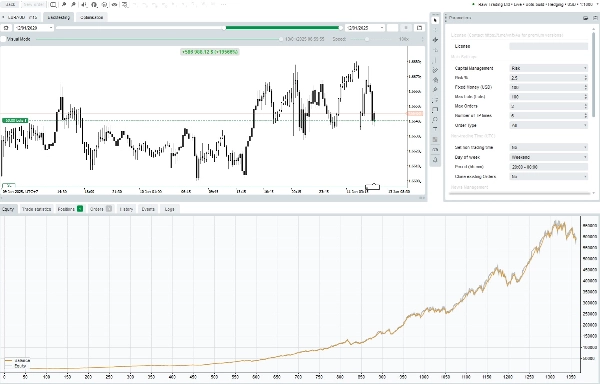Screen dimensions: 600x384
Task: Click the Visual Mode progress slider handle
Action: pos(281,39)
